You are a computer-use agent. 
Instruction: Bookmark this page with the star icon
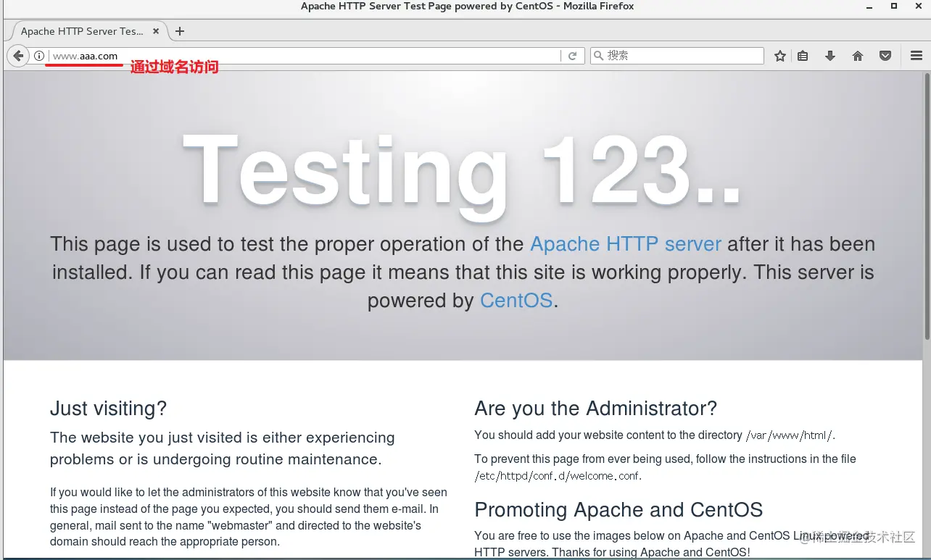pos(780,56)
